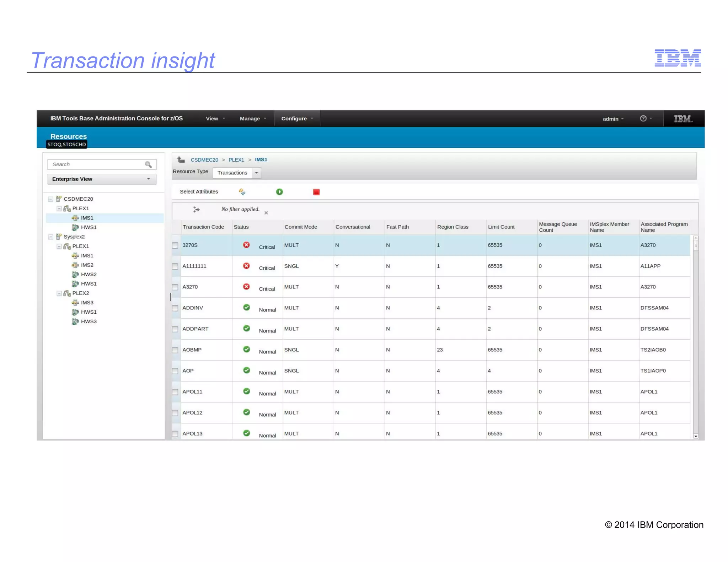This screenshot has width=728, height=562.
Task: Click the search magnifier icon
Action: tap(148, 164)
